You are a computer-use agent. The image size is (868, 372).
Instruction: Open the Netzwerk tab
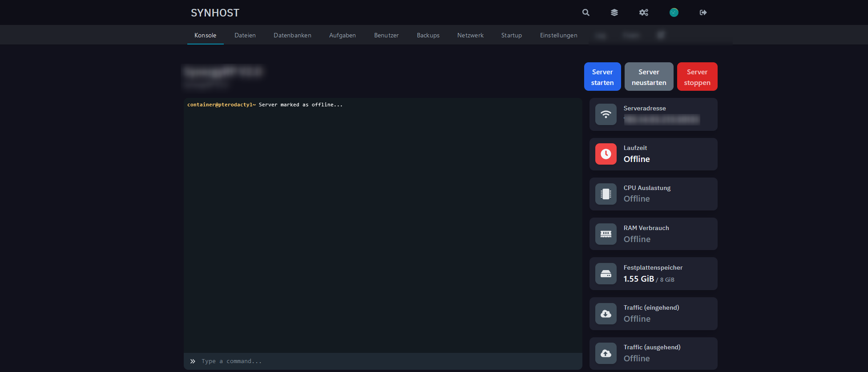(x=470, y=35)
